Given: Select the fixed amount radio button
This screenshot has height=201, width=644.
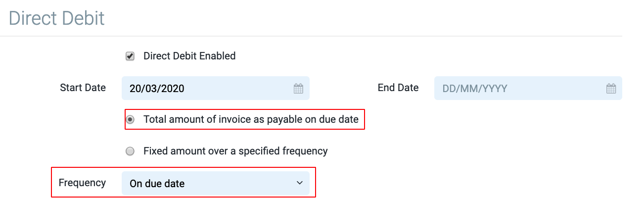Looking at the screenshot, I should (x=130, y=151).
